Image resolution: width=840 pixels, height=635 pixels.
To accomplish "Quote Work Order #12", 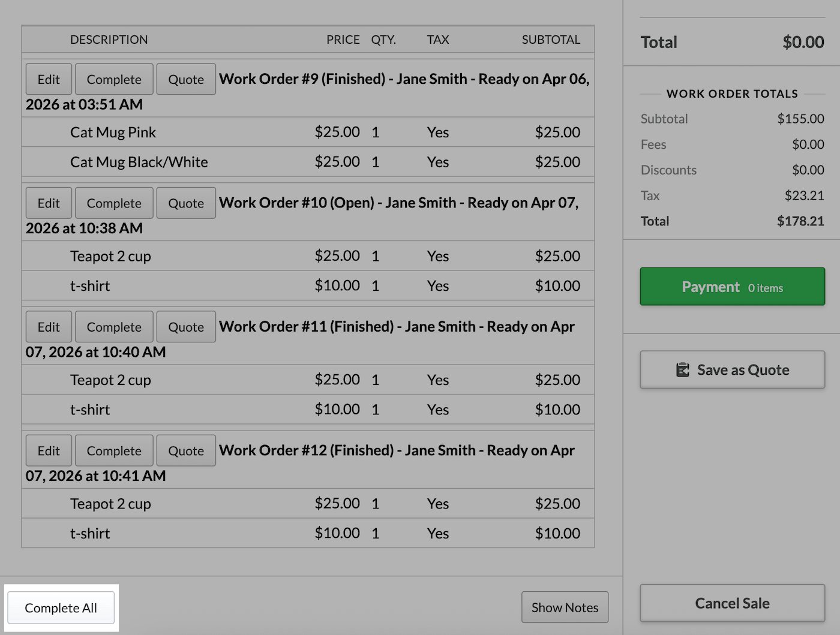I will point(186,451).
